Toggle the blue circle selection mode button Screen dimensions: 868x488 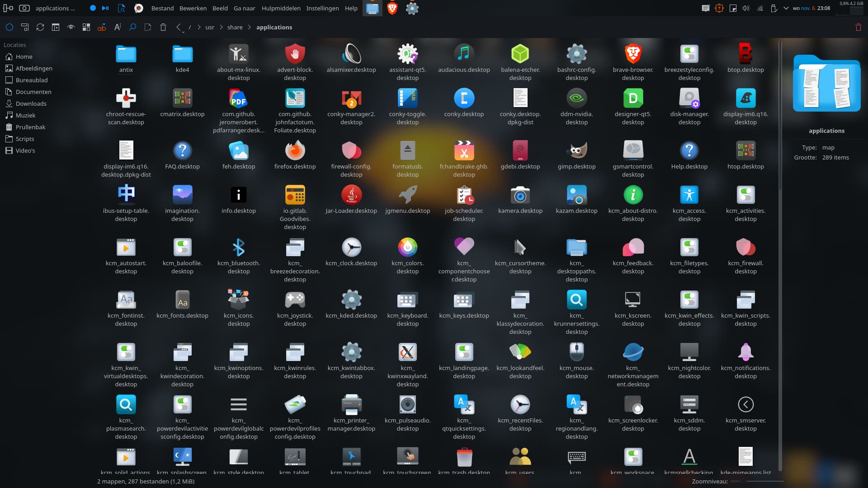pos(9,27)
